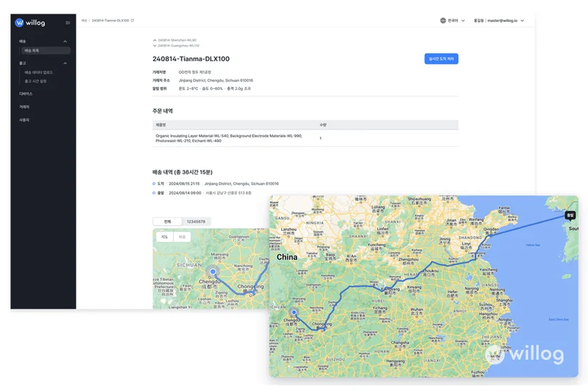Click the willog logo in the sidebar
Screen dimensions: 588x392
(30, 23)
